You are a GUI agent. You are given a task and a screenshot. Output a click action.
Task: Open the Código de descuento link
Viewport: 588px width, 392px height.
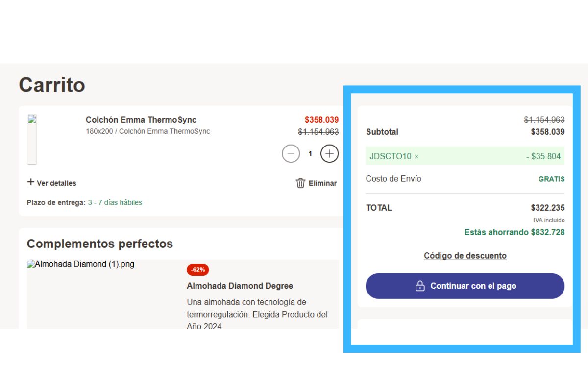tap(465, 256)
